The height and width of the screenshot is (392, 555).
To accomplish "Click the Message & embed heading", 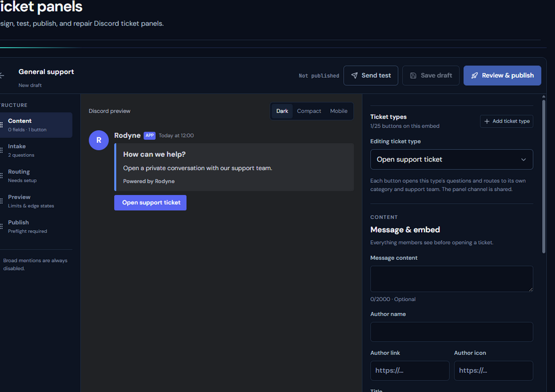I will pyautogui.click(x=405, y=230).
